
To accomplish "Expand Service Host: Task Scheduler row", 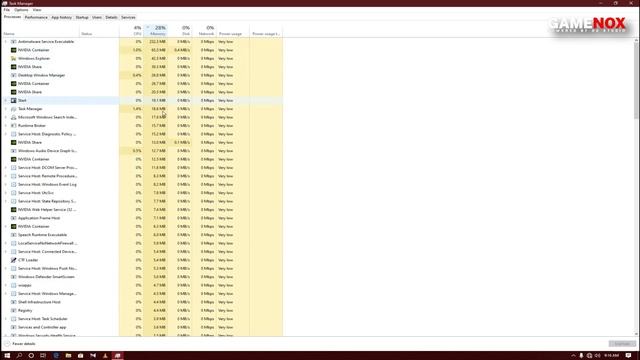I will [5, 319].
